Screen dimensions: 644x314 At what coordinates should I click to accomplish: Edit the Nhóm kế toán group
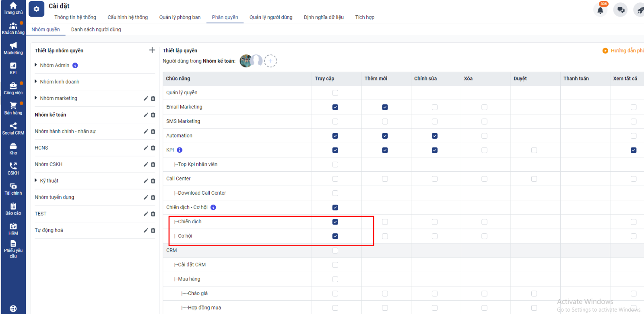(x=146, y=115)
